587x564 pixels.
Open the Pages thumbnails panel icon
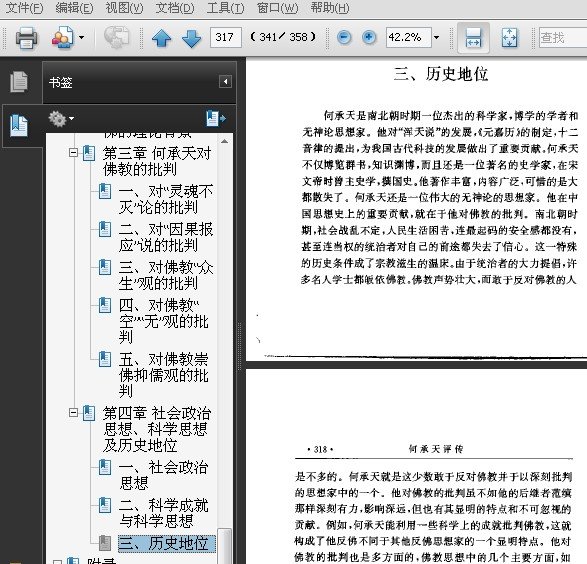[19, 81]
